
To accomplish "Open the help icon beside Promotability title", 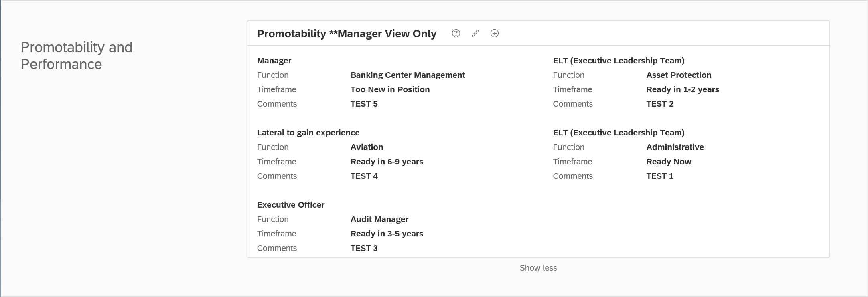I will pos(456,33).
